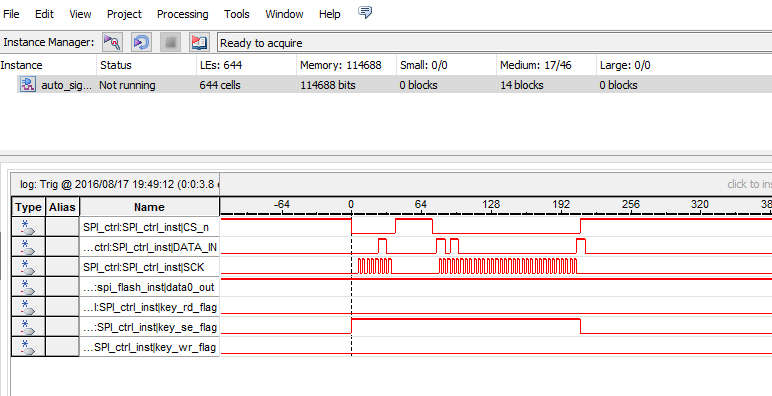772x396 pixels.
Task: Click the Run Analysis icon in Instance Manager
Action: click(112, 43)
